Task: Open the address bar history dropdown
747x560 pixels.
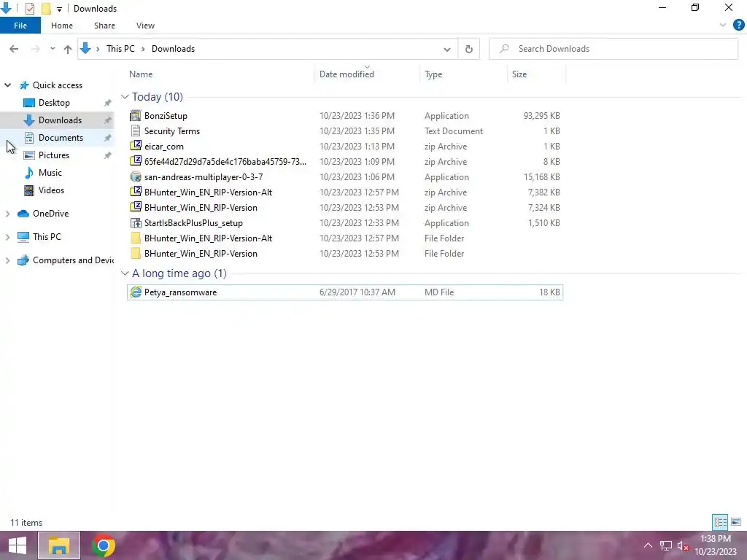Action: click(447, 49)
